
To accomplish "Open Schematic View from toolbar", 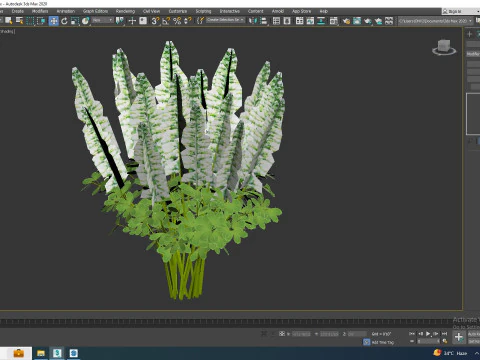I will click(x=321, y=21).
